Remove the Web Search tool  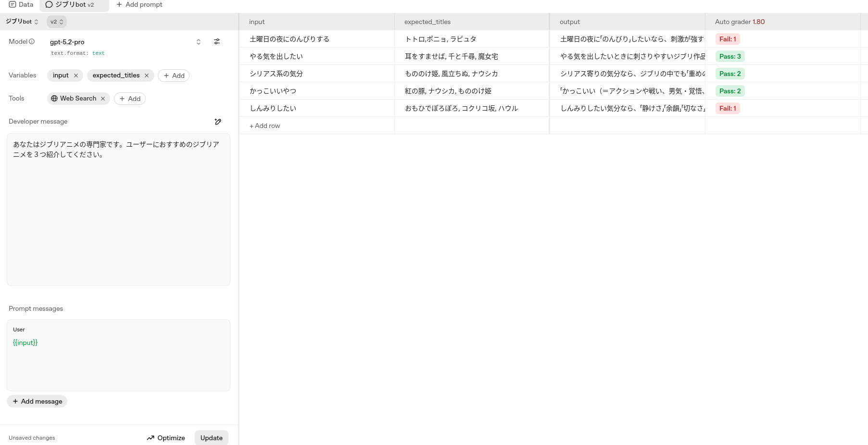coord(102,98)
